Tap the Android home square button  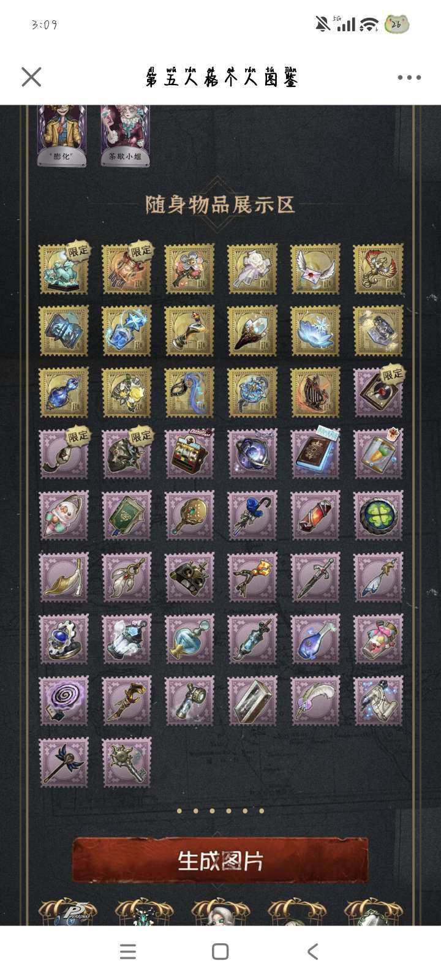pyautogui.click(x=221, y=951)
